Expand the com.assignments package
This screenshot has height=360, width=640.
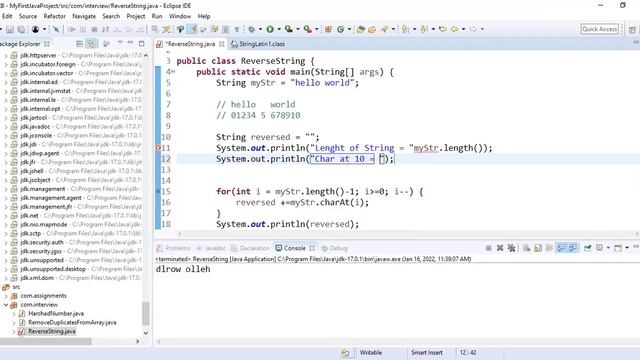point(6,296)
